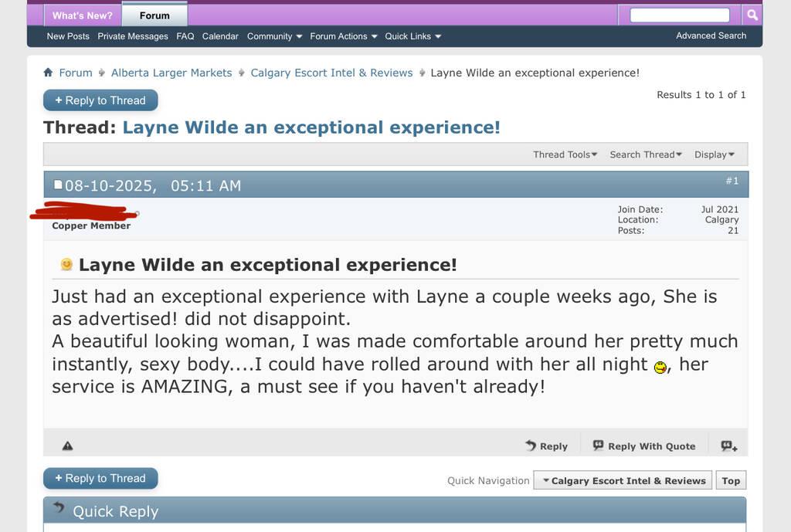
Task: Click the post status icon beside the date
Action: (x=57, y=185)
